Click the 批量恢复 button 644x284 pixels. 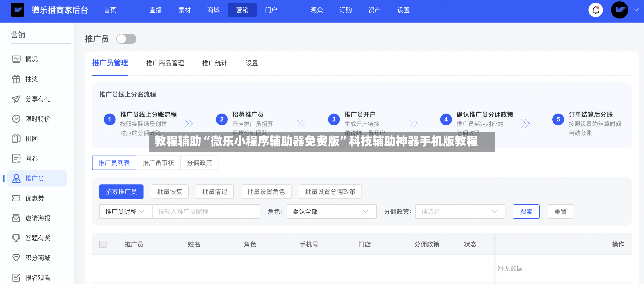click(169, 192)
